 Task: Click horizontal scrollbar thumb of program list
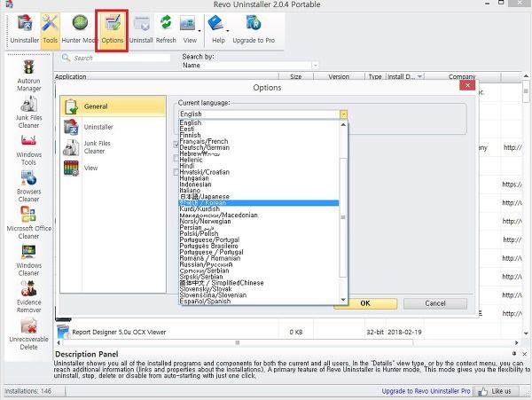238,342
